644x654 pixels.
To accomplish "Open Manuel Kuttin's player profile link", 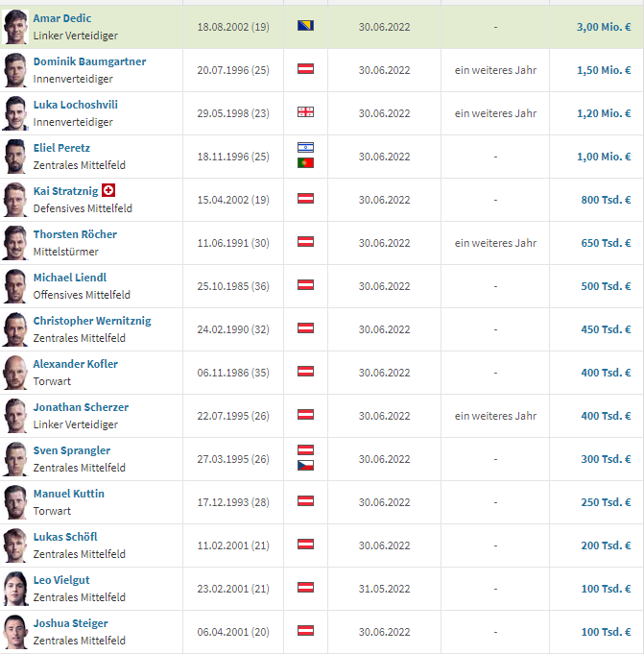I will 69,494.
